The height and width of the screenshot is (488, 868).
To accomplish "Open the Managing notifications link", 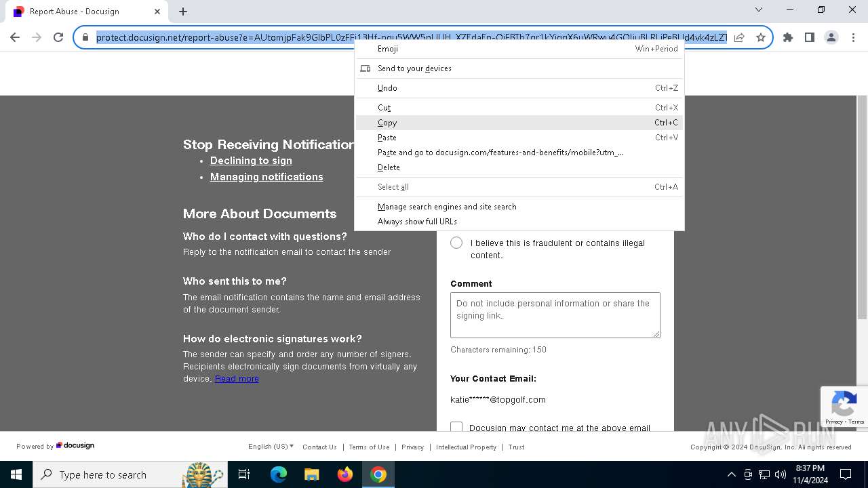I will pos(267,177).
